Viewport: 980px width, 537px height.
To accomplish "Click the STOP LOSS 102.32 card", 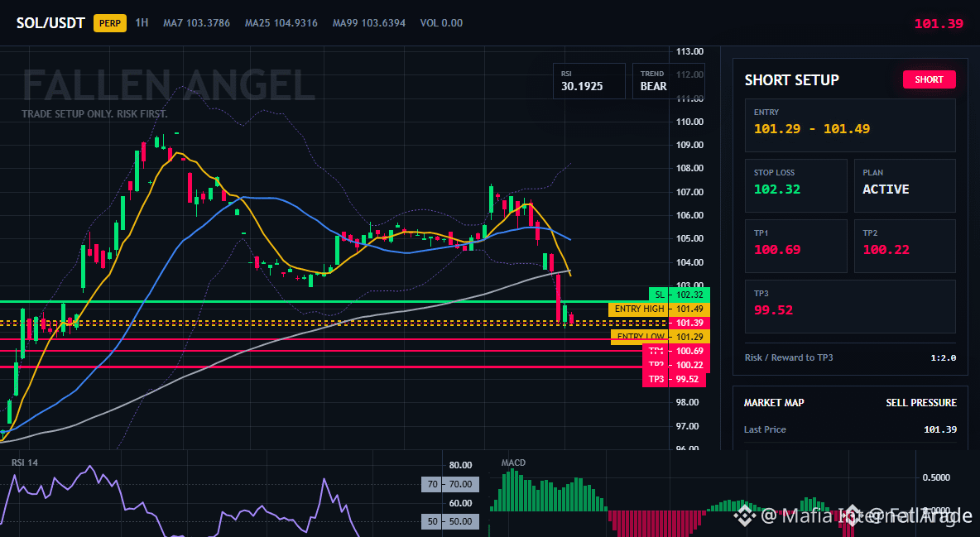I will pyautogui.click(x=795, y=185).
